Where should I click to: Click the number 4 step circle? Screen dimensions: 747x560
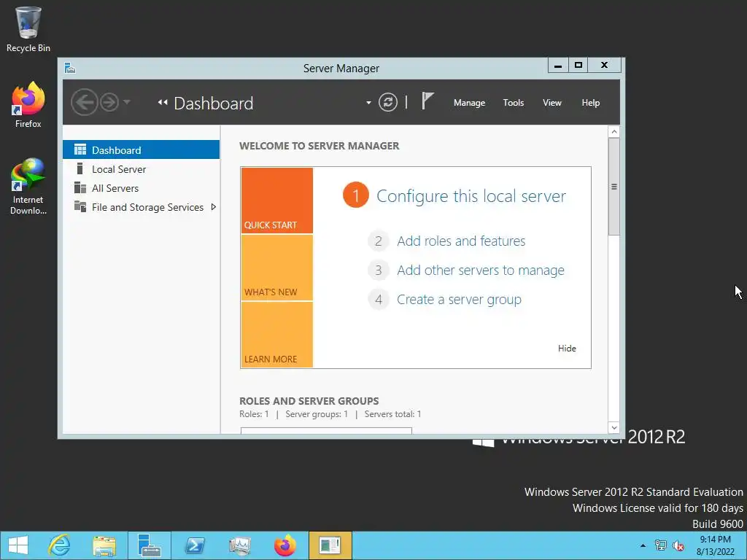click(x=379, y=300)
